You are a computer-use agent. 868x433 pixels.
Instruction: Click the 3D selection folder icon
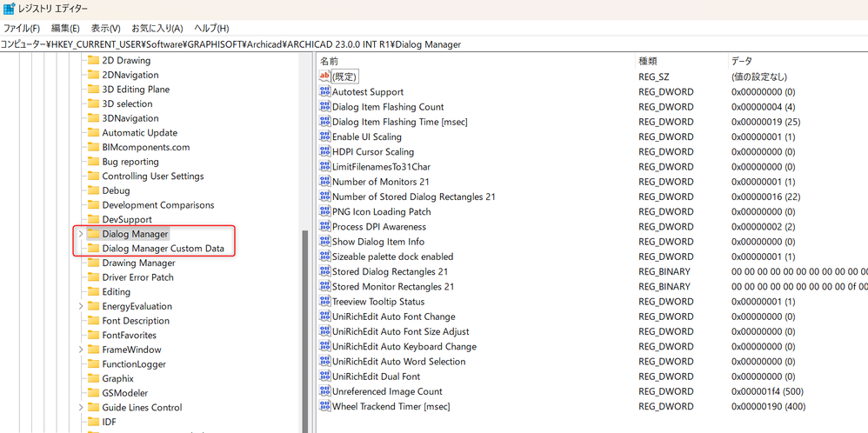pyautogui.click(x=93, y=103)
